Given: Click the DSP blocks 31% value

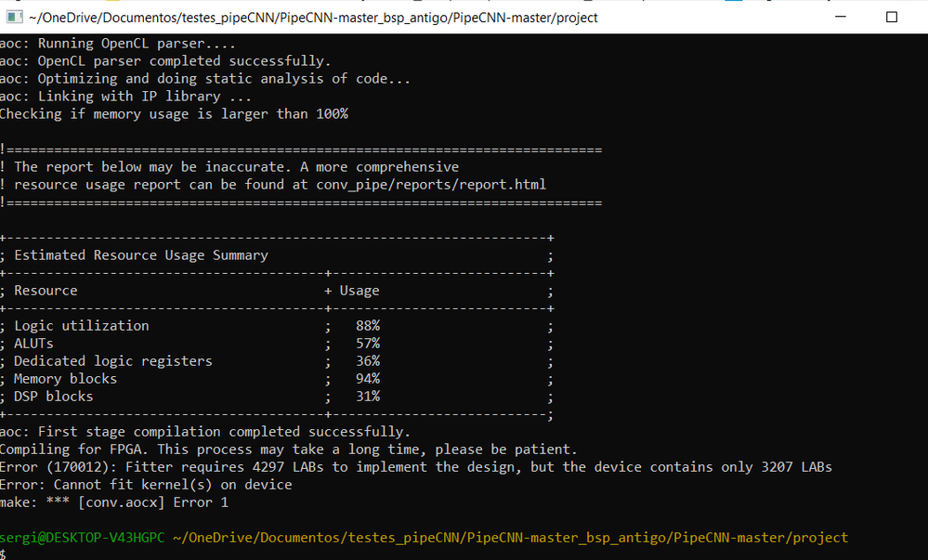Looking at the screenshot, I should coord(368,397).
